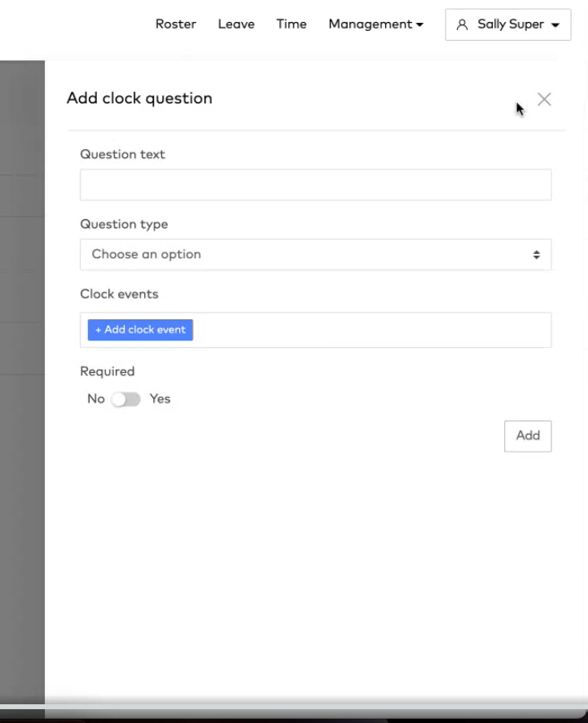The height and width of the screenshot is (723, 588).
Task: Click the dimmed overlay outside the panel
Action: click(x=22, y=369)
